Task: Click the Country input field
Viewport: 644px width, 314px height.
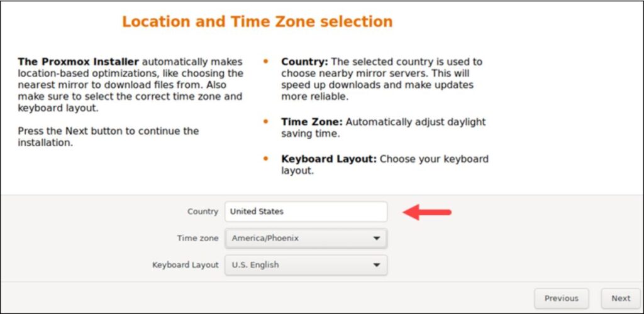Action: pos(306,212)
